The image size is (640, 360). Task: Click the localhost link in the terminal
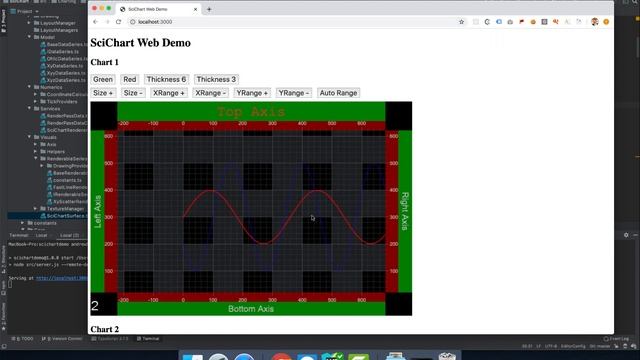[x=62, y=278]
